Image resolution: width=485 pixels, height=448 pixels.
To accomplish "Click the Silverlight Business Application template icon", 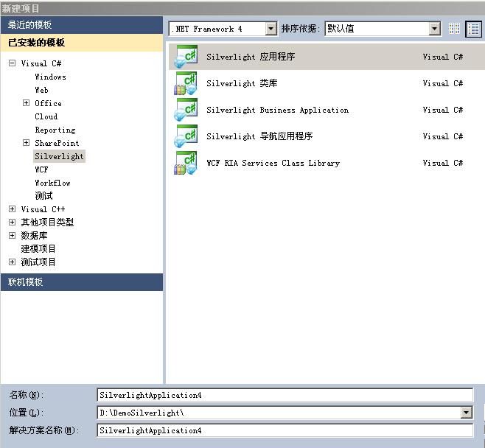I will (x=186, y=110).
